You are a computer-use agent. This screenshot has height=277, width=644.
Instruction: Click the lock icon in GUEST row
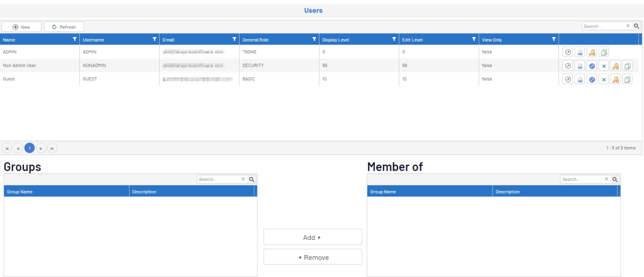(579, 80)
